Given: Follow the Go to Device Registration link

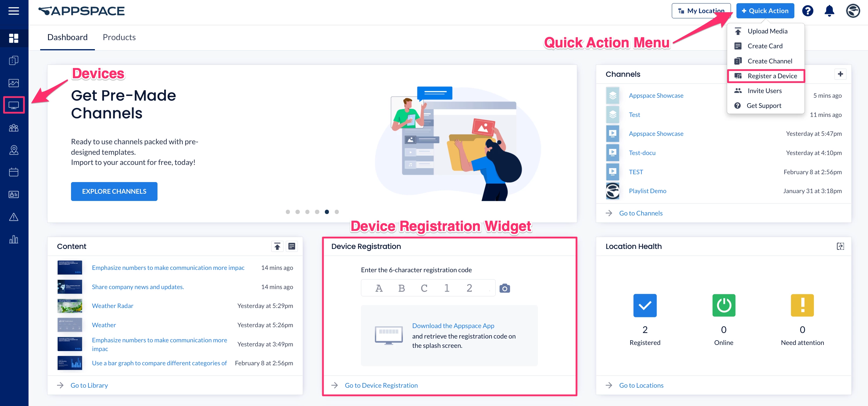Looking at the screenshot, I should pos(381,385).
